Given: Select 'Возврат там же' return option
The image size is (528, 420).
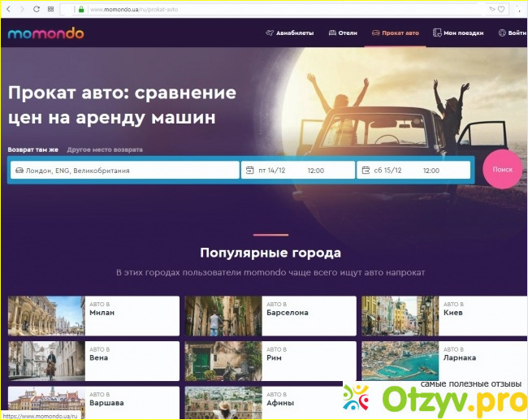Looking at the screenshot, I should pyautogui.click(x=33, y=150).
